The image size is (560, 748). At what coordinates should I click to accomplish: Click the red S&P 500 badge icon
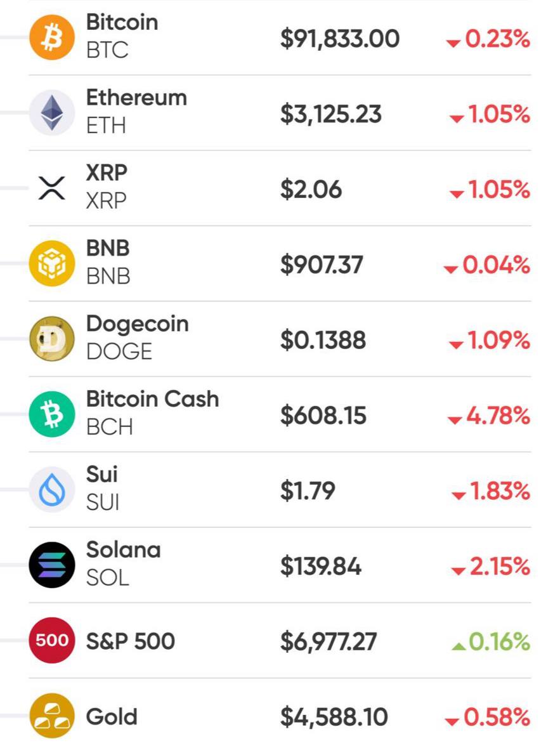[51, 641]
